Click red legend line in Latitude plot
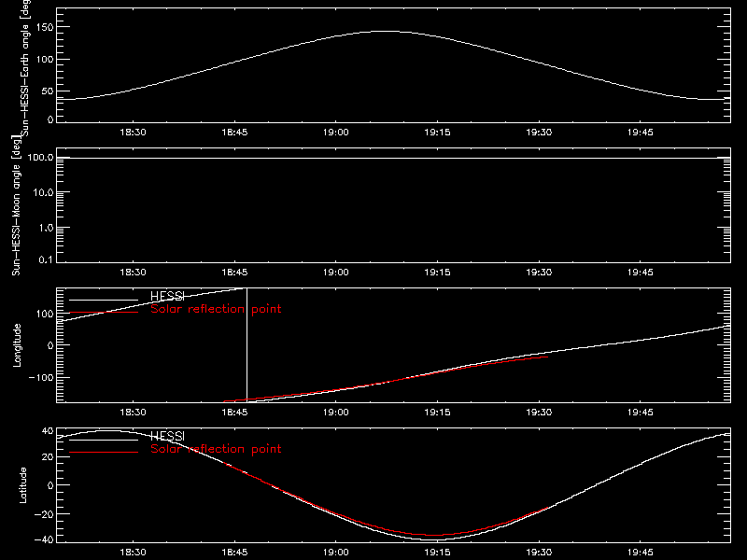747x560 pixels. click(104, 453)
